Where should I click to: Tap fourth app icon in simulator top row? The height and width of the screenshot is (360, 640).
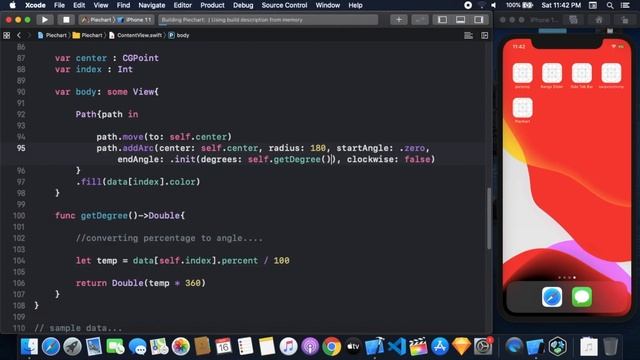(611, 73)
